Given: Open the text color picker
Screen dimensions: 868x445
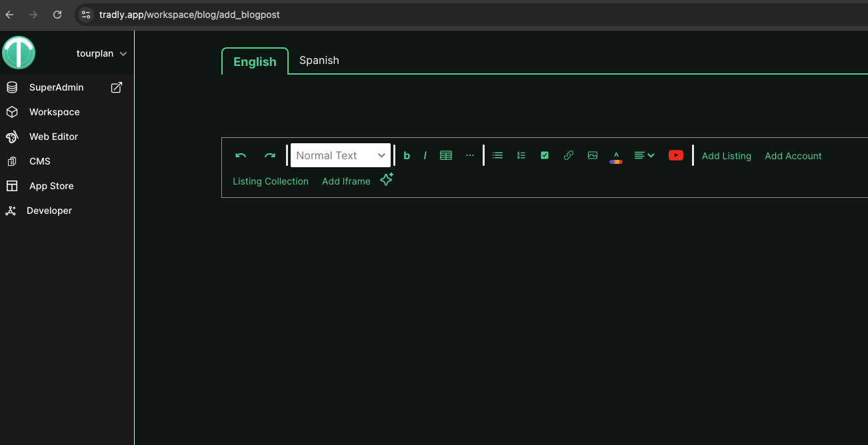Looking at the screenshot, I should coord(616,157).
